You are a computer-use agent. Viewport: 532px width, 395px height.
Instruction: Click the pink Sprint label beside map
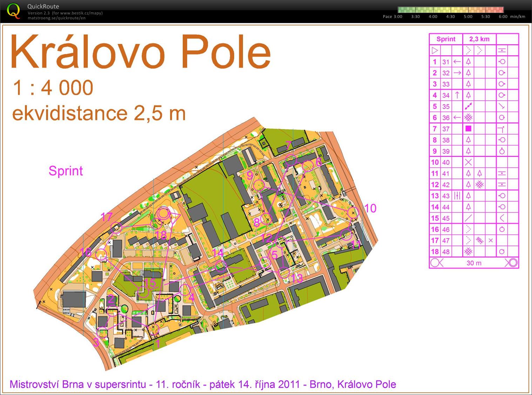point(66,171)
